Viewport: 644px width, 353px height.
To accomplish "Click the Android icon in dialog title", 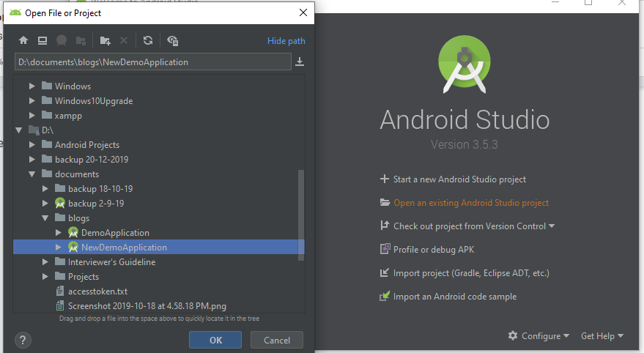I will pos(15,12).
